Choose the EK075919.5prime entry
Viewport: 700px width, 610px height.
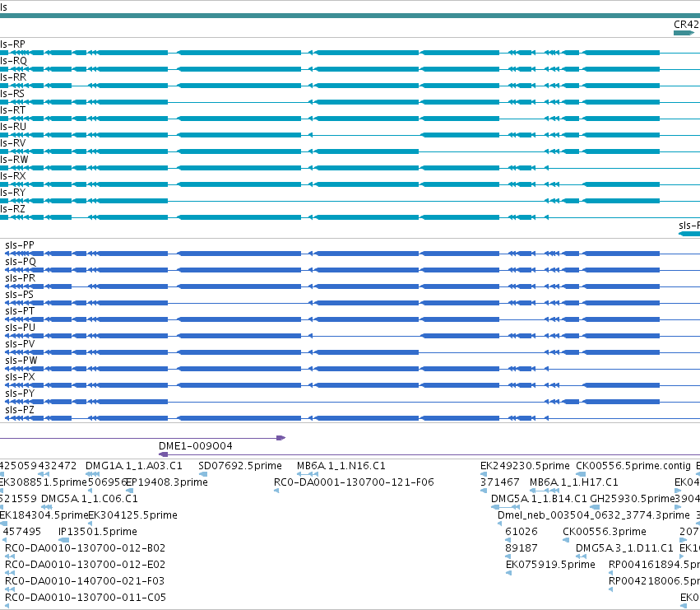tap(550, 565)
